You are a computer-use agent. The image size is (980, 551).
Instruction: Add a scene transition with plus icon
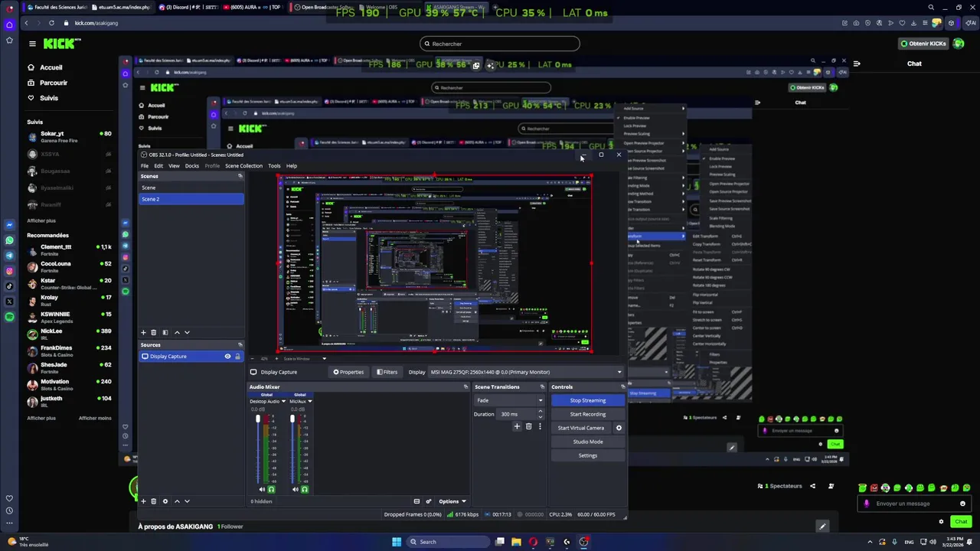(x=517, y=426)
